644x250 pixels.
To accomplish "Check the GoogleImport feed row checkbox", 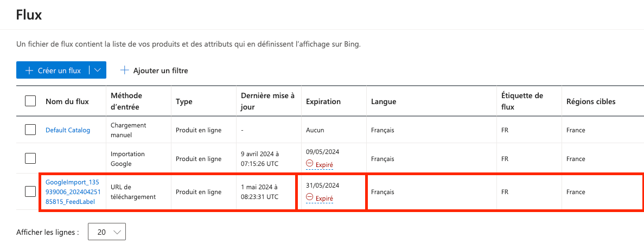I will [x=30, y=191].
